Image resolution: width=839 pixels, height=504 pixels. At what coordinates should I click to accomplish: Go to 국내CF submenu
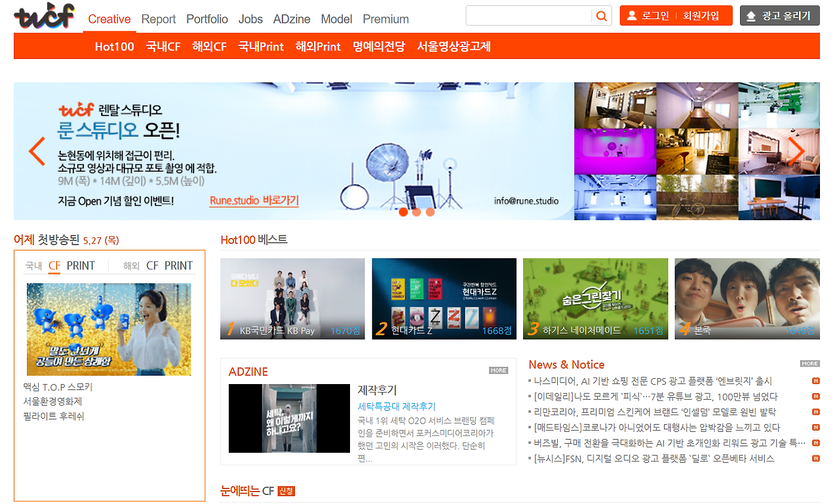[x=163, y=47]
